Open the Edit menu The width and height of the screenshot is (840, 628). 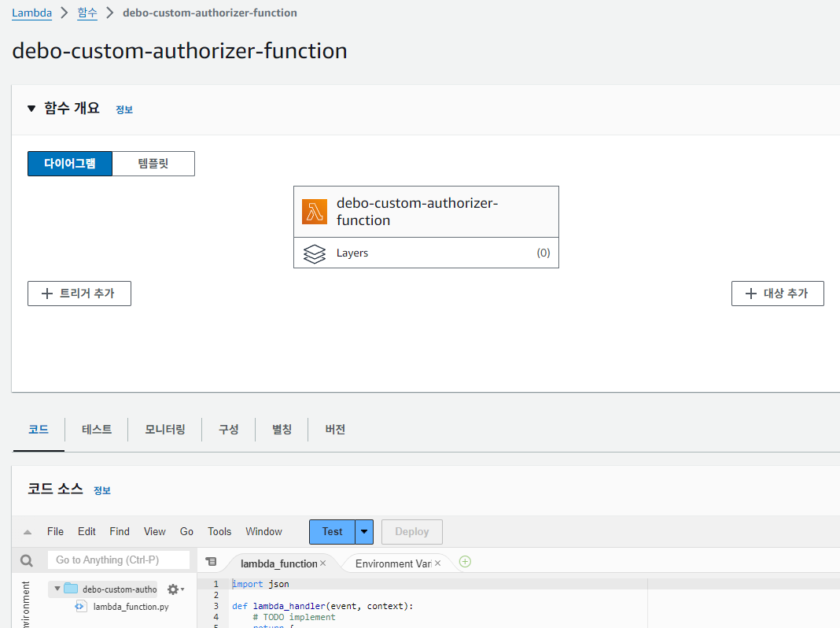tap(87, 531)
